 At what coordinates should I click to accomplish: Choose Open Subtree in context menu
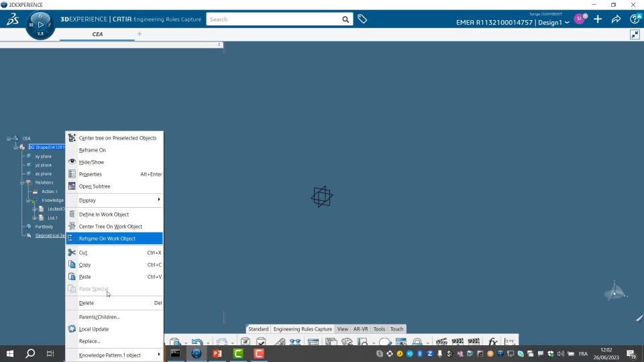115,186
